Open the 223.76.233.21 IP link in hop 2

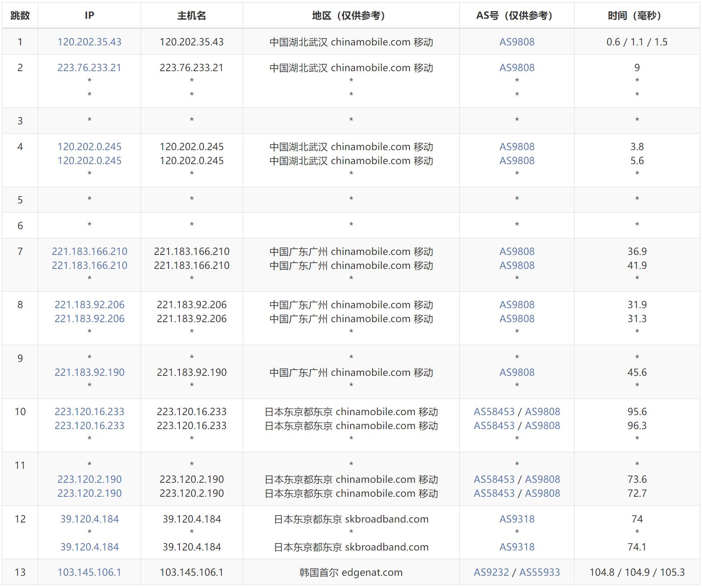pos(89,68)
